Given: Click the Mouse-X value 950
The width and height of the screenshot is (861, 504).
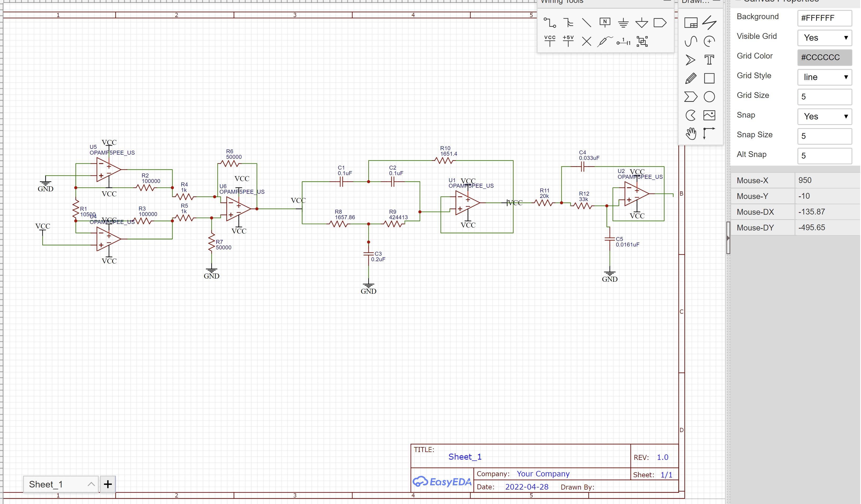Looking at the screenshot, I should [805, 180].
